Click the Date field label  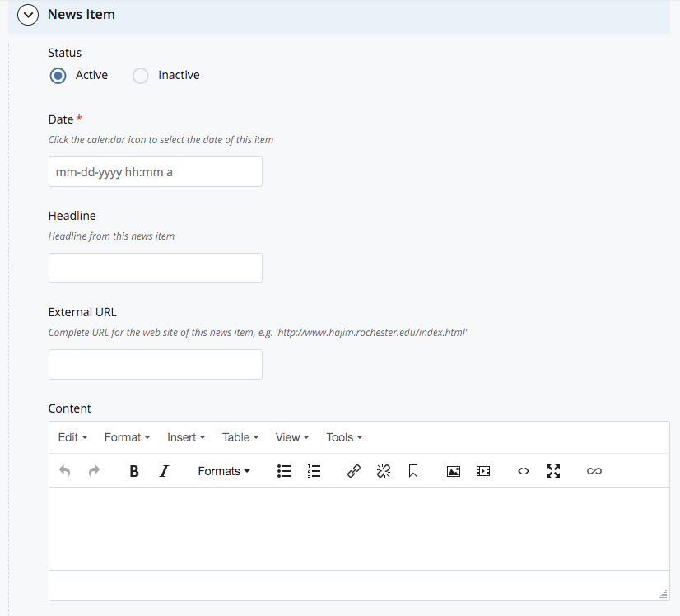pos(61,119)
